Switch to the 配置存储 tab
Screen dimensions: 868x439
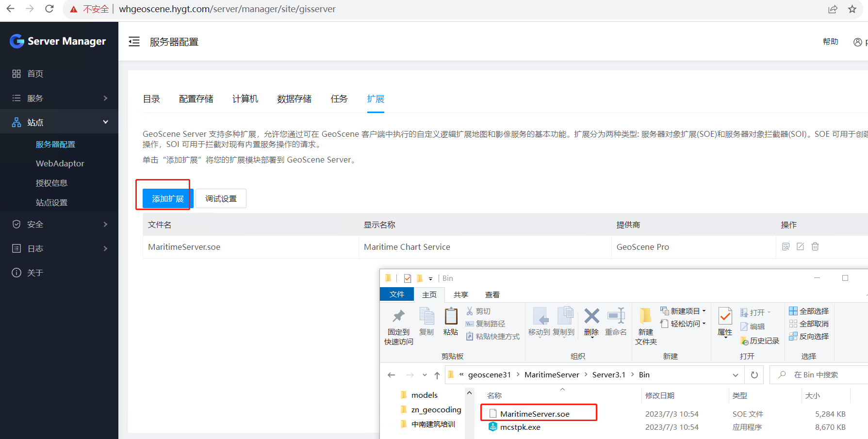point(196,99)
